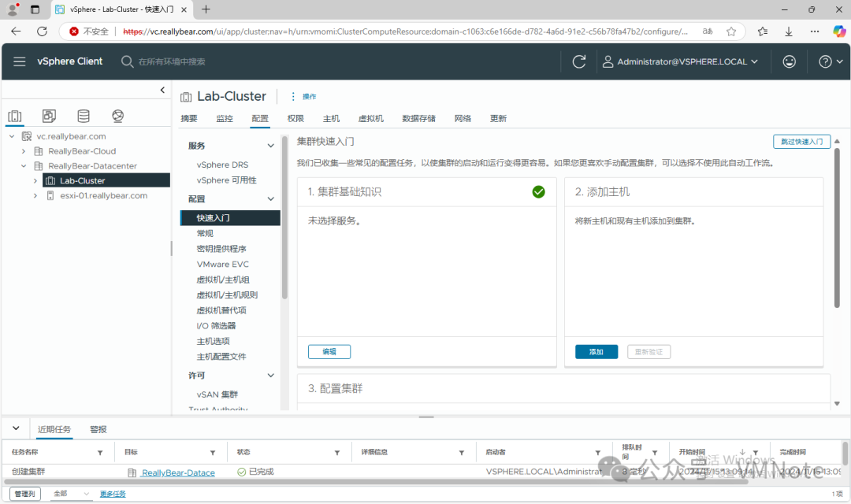Click the read aloud icon in address bar
851x504 pixels.
[x=707, y=31]
